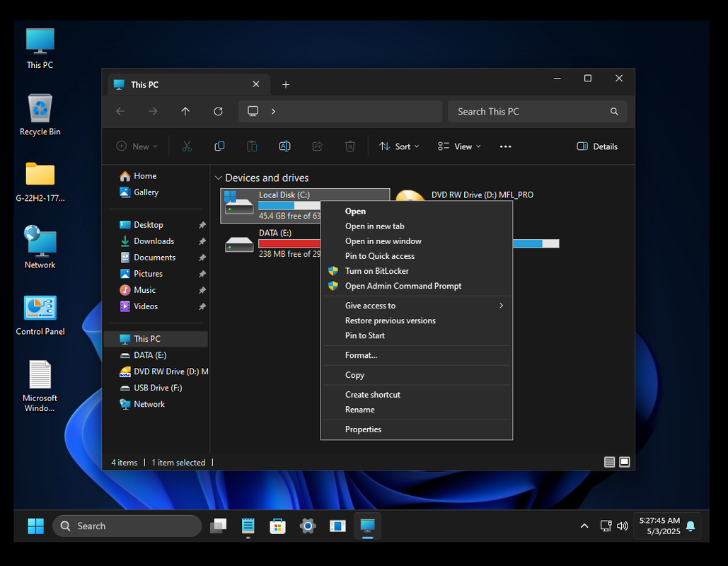Screen dimensions: 728x566
Task: Choose Pin to Start
Action: tap(417, 335)
